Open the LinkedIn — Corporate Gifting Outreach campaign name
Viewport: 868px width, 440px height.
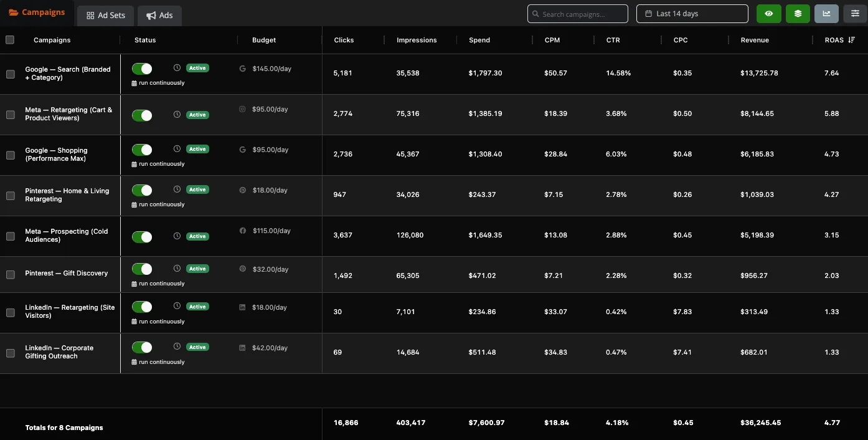pos(59,352)
